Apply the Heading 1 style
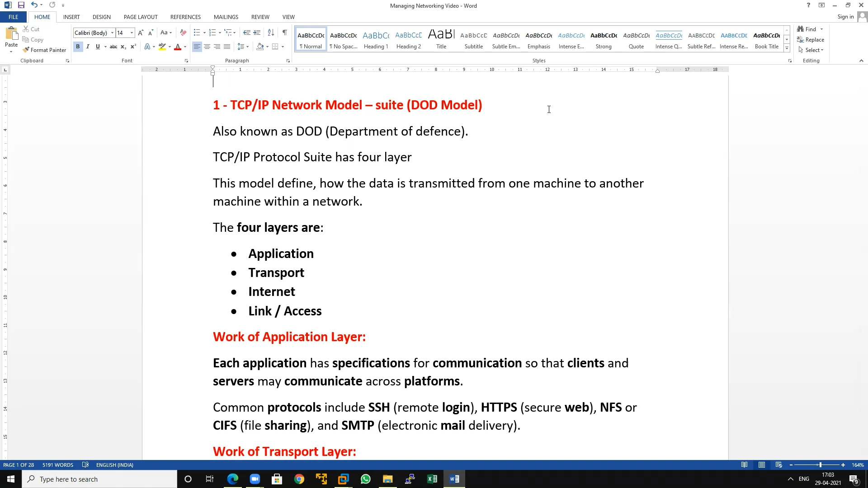 [x=376, y=40]
